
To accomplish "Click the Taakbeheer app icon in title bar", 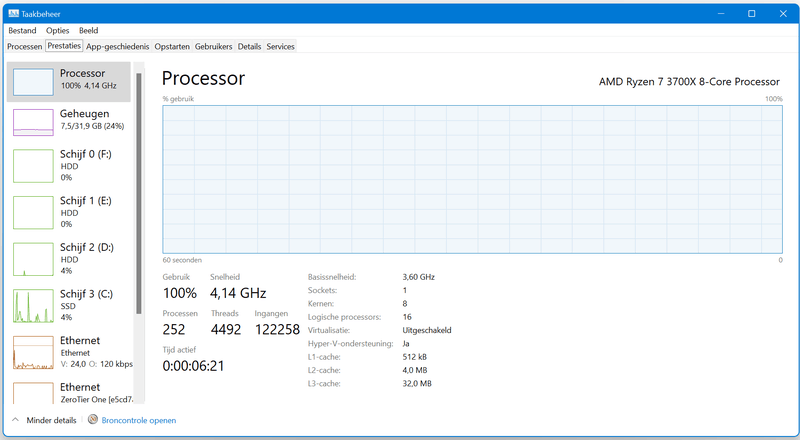I will [13, 14].
